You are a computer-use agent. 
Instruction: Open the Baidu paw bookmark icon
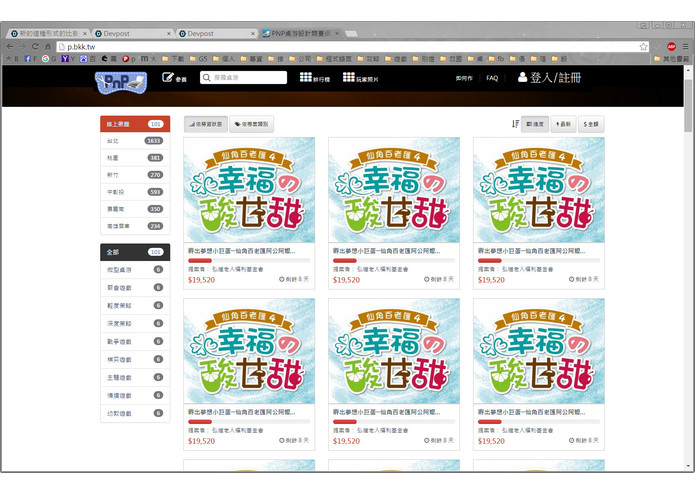pyautogui.click(x=83, y=58)
